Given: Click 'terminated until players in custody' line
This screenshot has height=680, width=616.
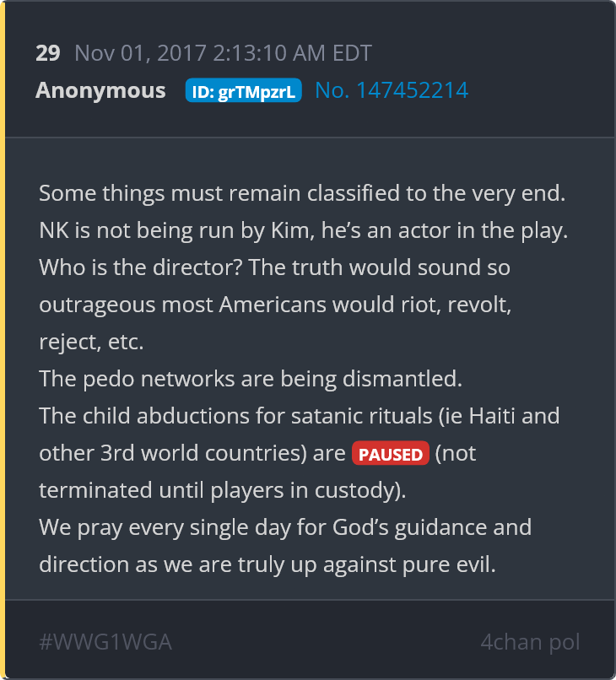Looking at the screenshot, I should point(223,490).
